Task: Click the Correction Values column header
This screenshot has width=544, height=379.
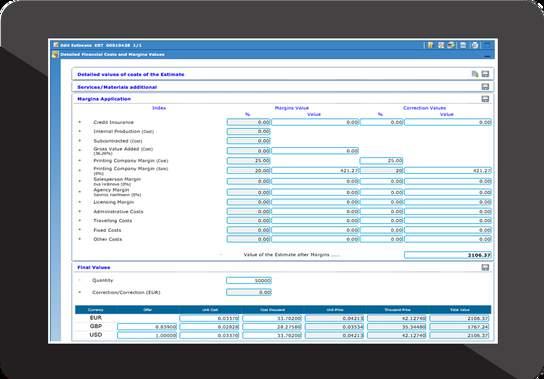Action: click(425, 108)
